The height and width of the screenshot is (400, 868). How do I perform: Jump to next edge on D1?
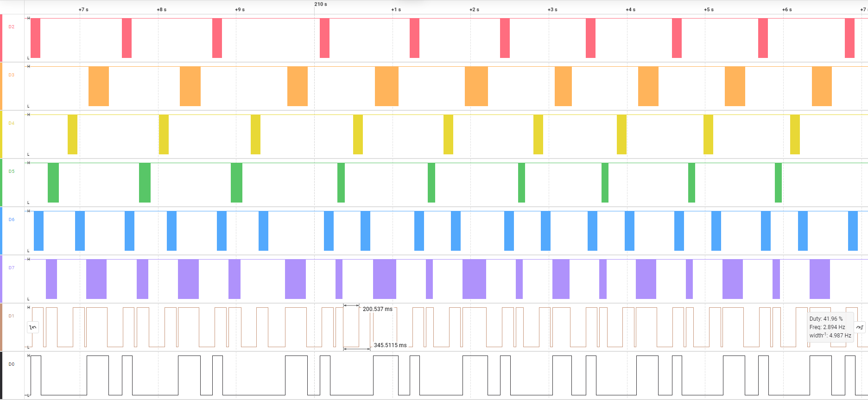[860, 327]
